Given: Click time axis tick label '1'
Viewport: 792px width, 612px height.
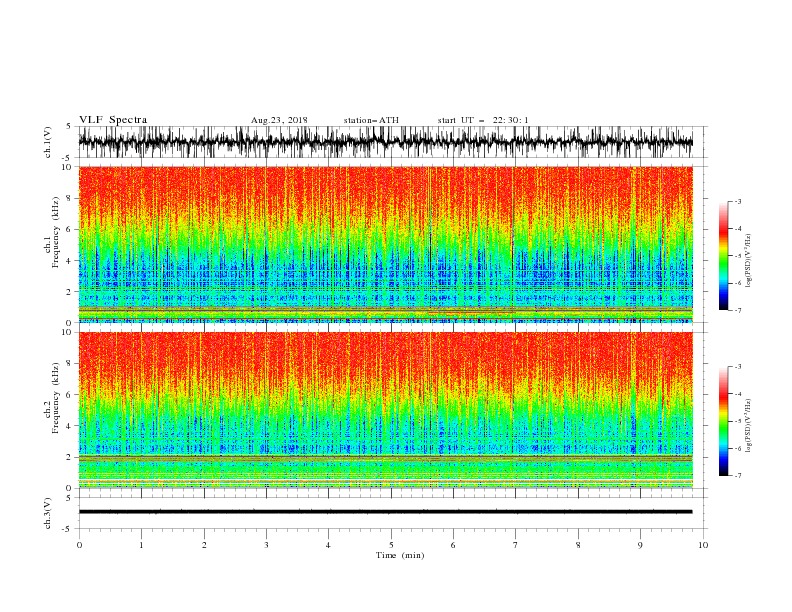Looking at the screenshot, I should [x=141, y=545].
